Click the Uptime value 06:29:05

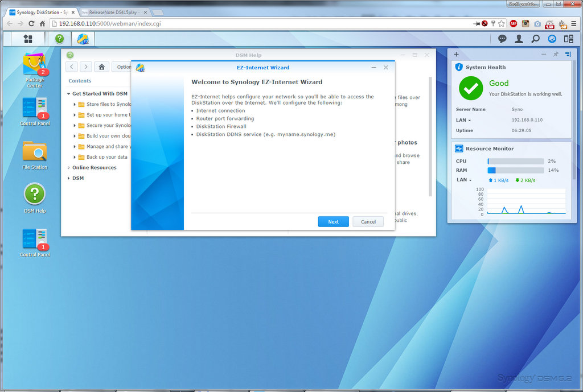click(522, 130)
